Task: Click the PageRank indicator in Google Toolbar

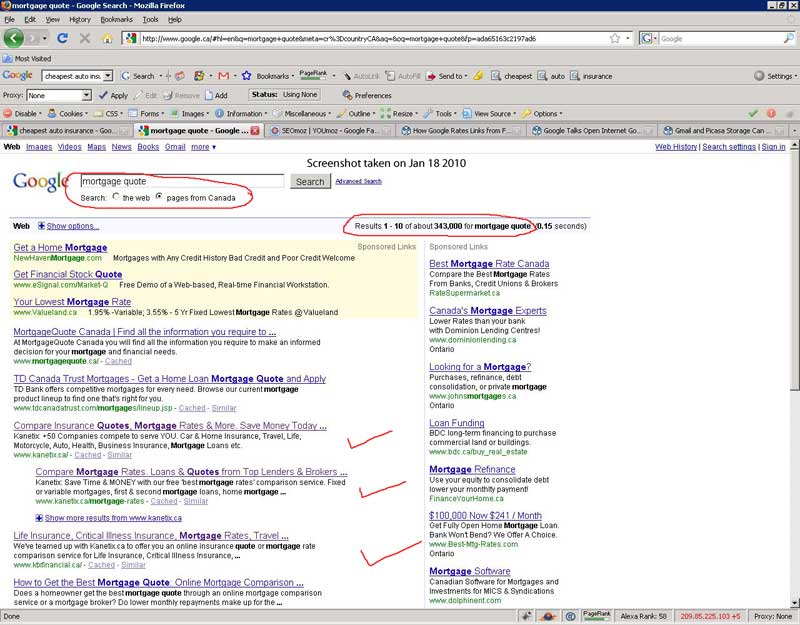Action: [x=312, y=76]
